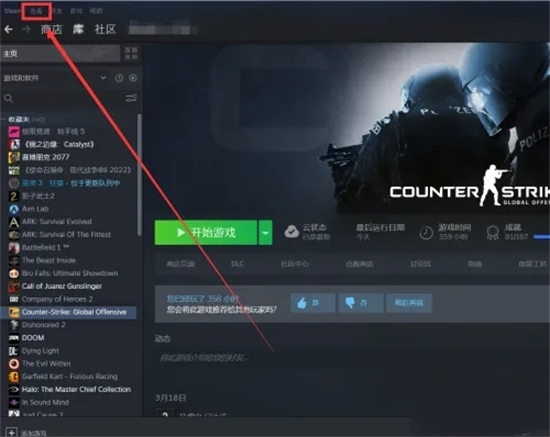Select 影子武士2 in the list
Image resolution: width=550 pixels, height=437 pixels.
38,196
